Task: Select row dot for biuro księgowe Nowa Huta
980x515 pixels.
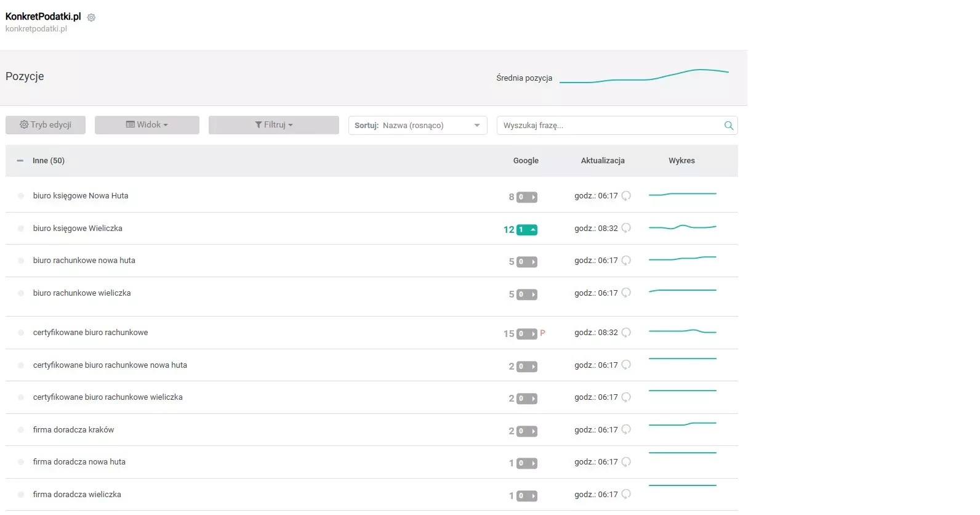Action: pyautogui.click(x=21, y=196)
